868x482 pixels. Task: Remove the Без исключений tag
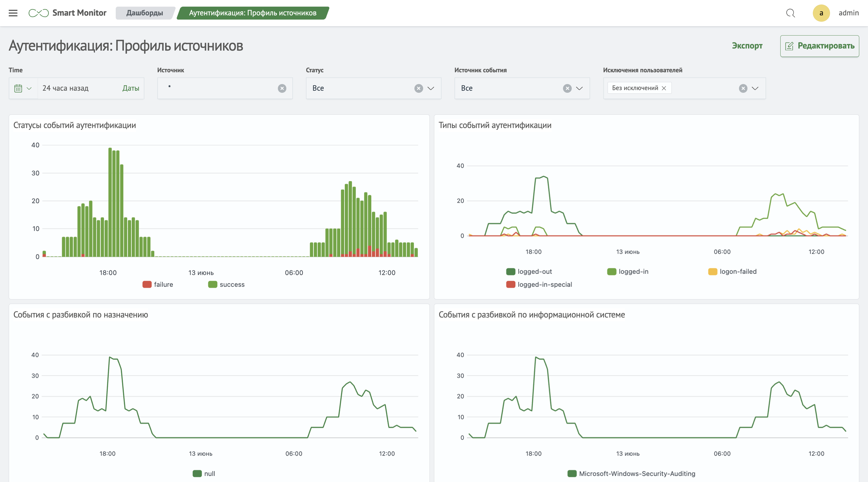click(x=664, y=88)
